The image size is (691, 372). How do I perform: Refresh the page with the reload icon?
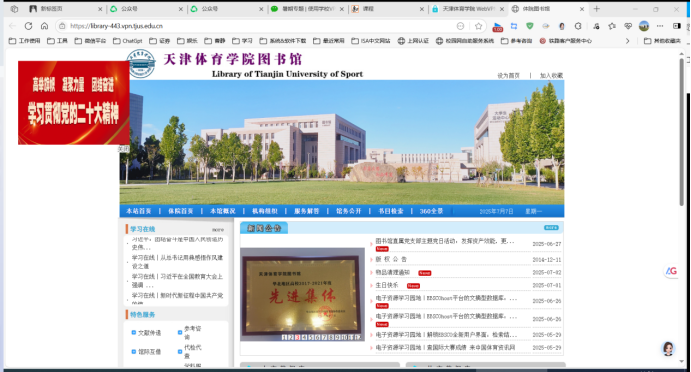click(x=28, y=26)
